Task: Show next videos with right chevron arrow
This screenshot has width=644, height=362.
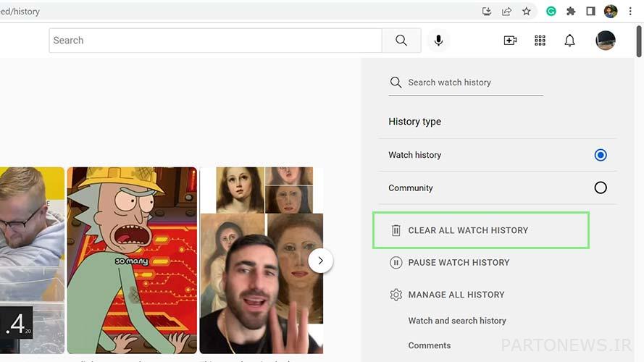Action: pyautogui.click(x=320, y=261)
